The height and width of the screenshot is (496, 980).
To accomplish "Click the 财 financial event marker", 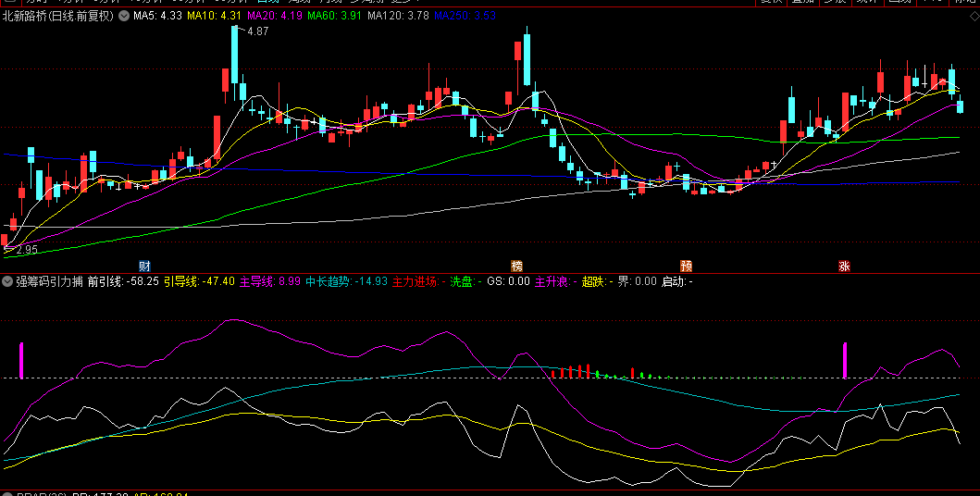I will (x=144, y=266).
